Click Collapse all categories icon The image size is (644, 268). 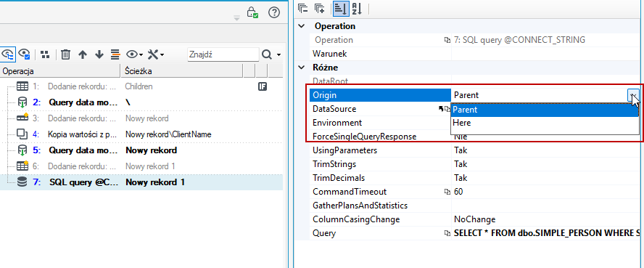coord(303,9)
